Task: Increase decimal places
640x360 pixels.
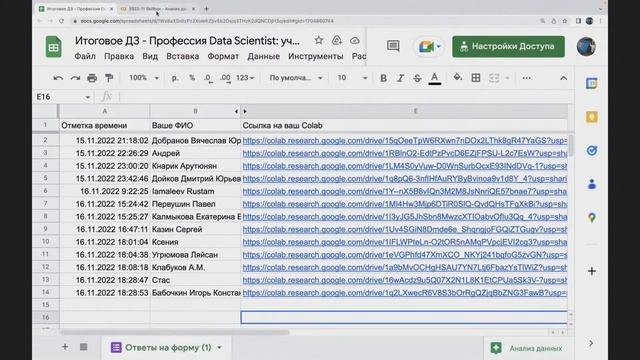Action: tap(225, 78)
